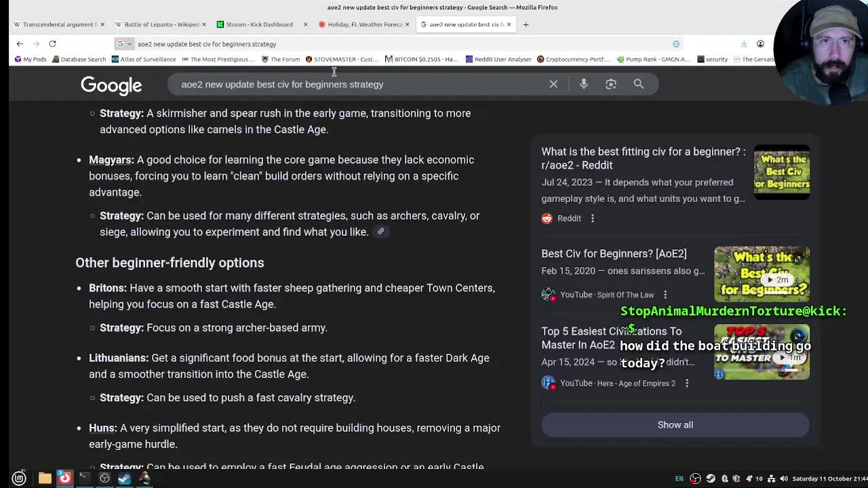Click the translate icon in the URL bar
The image size is (868, 488).
pos(676,44)
